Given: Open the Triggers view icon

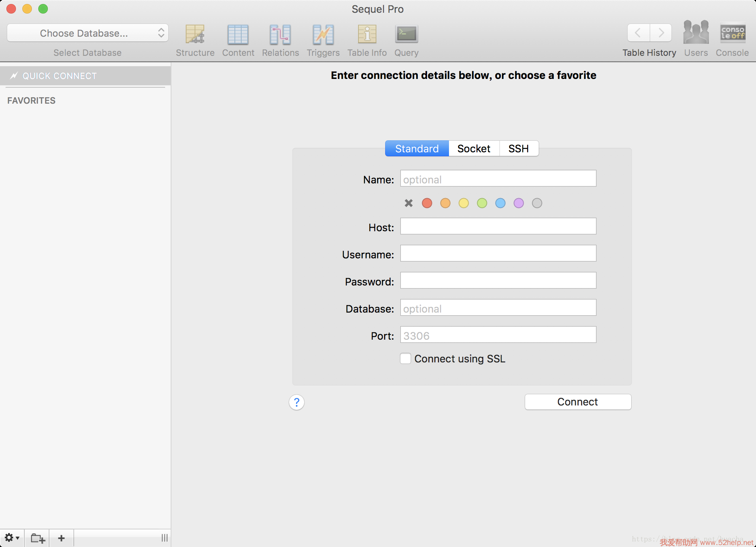Looking at the screenshot, I should (x=323, y=35).
